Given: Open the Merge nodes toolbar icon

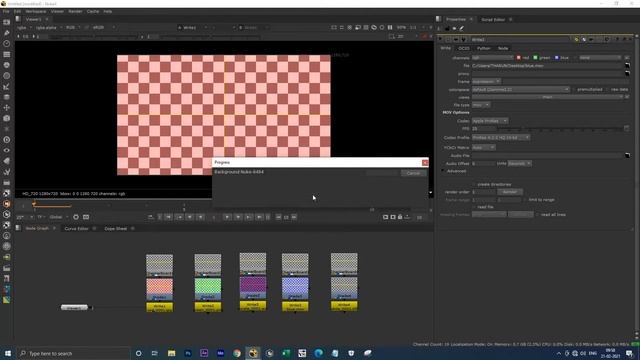Looking at the screenshot, I should tap(7, 97).
